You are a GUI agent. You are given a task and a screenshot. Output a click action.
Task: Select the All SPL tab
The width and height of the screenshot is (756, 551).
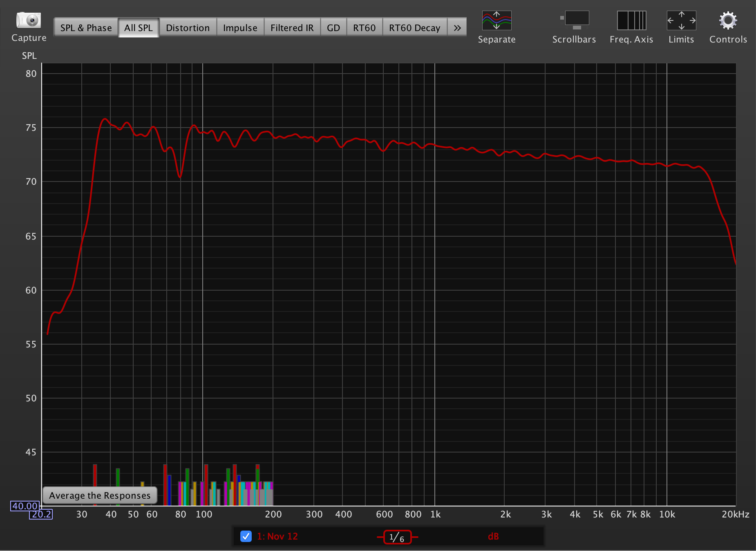coord(139,27)
